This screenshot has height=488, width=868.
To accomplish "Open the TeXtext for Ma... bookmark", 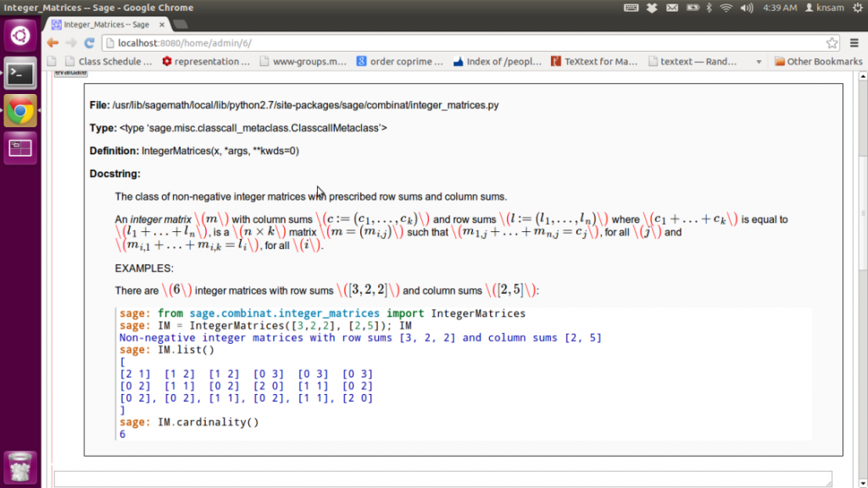I will 594,61.
